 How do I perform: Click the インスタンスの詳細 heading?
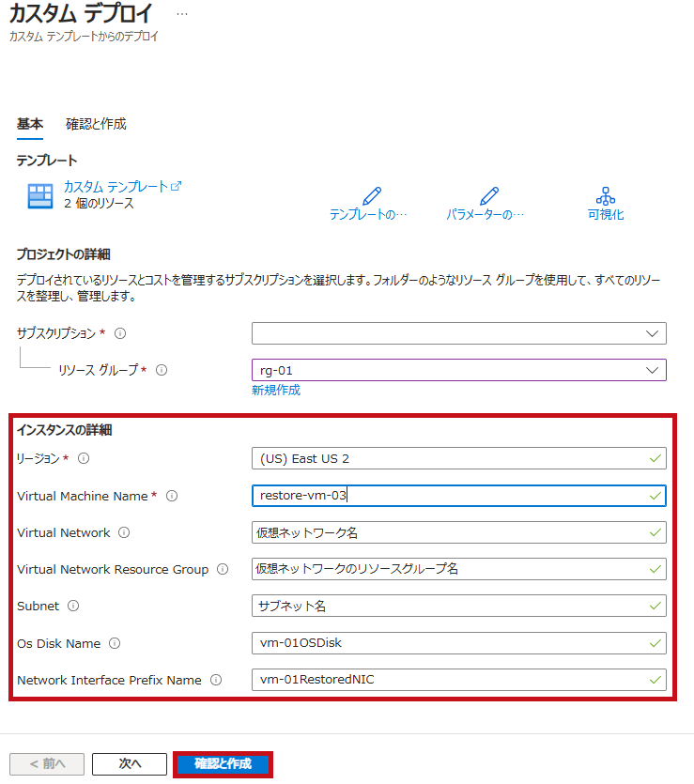pos(65,430)
